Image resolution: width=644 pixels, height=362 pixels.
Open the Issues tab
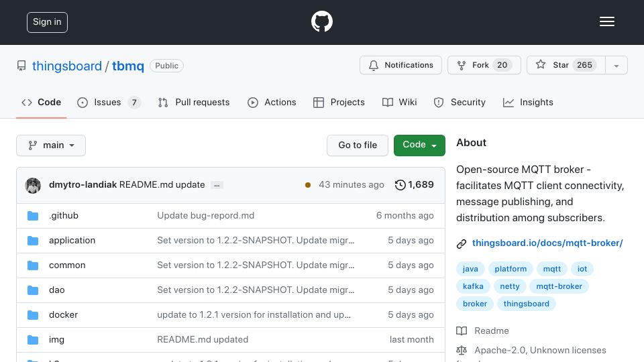pos(109,102)
